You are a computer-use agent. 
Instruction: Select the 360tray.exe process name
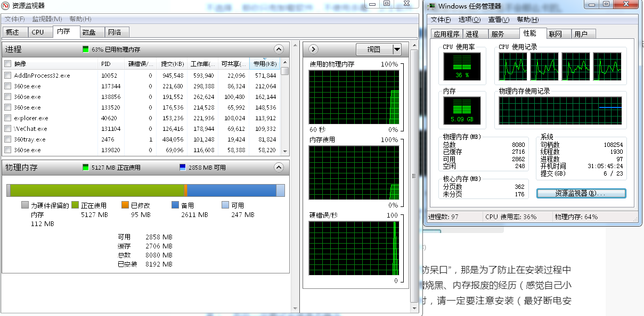tap(30, 139)
